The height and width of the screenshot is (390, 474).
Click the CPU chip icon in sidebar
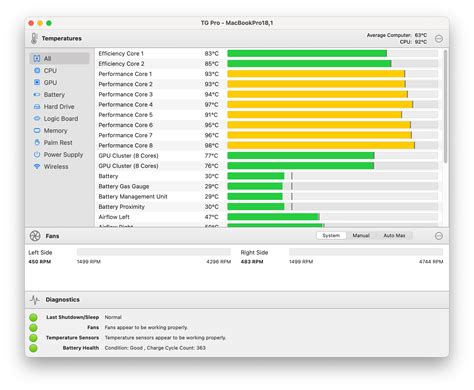[37, 71]
